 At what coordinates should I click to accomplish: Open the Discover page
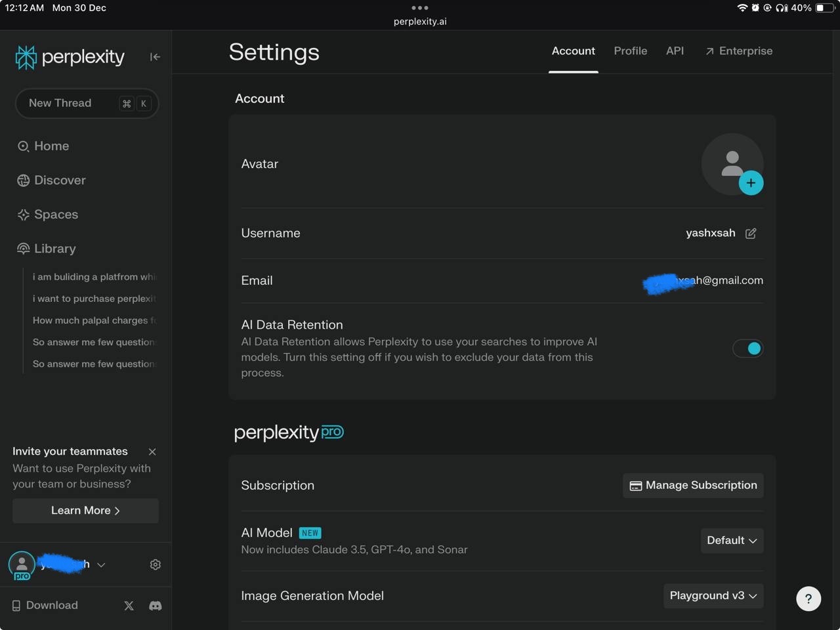[51, 180]
